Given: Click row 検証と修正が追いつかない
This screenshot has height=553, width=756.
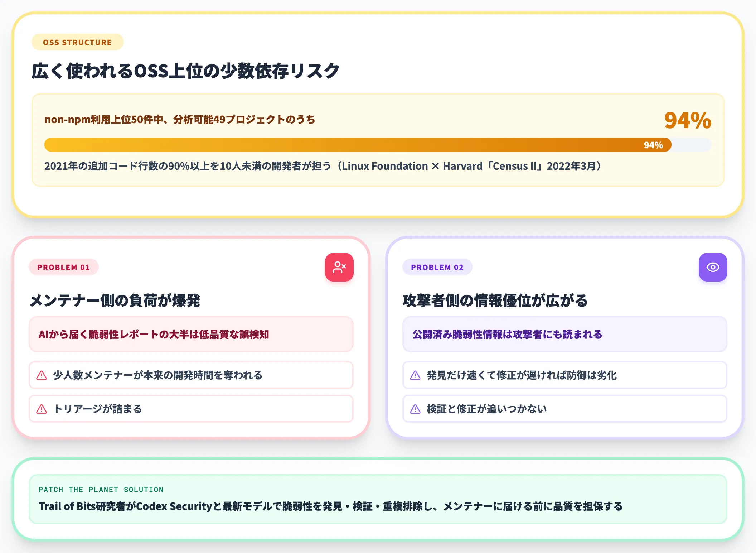Looking at the screenshot, I should (565, 409).
